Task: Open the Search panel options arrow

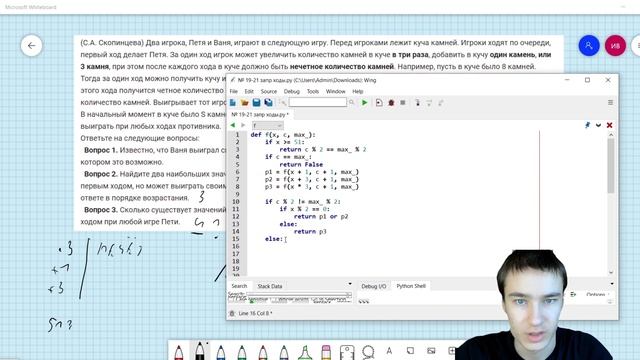Action: (350, 284)
